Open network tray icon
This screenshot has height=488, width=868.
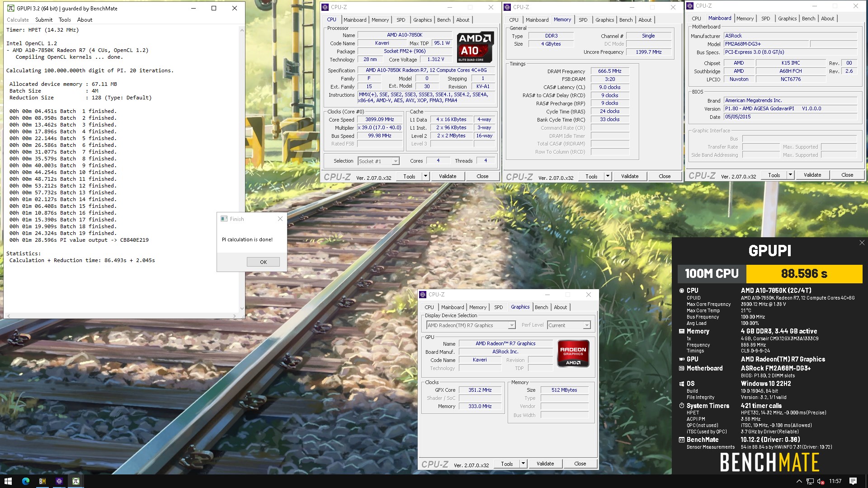click(810, 481)
